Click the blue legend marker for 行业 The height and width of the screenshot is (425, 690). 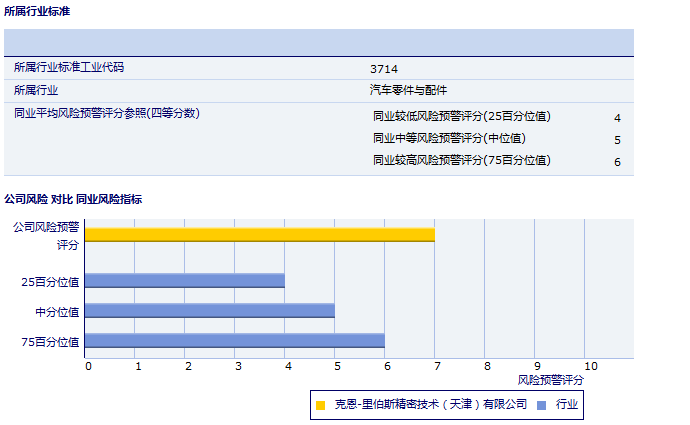tap(541, 405)
